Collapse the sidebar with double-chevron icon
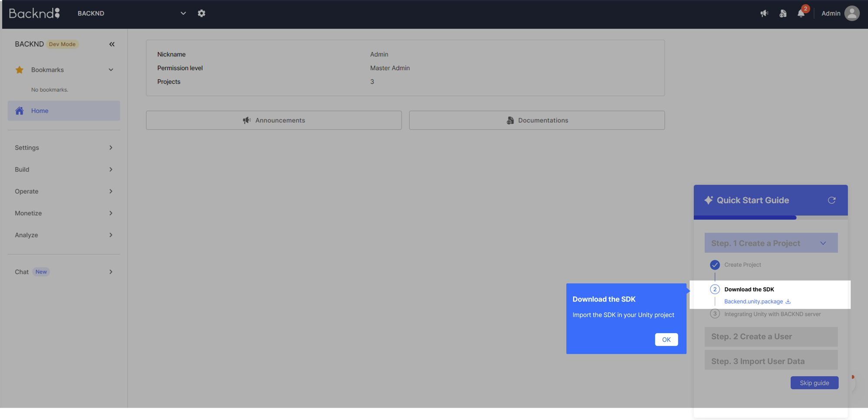The image size is (868, 420). 112,44
